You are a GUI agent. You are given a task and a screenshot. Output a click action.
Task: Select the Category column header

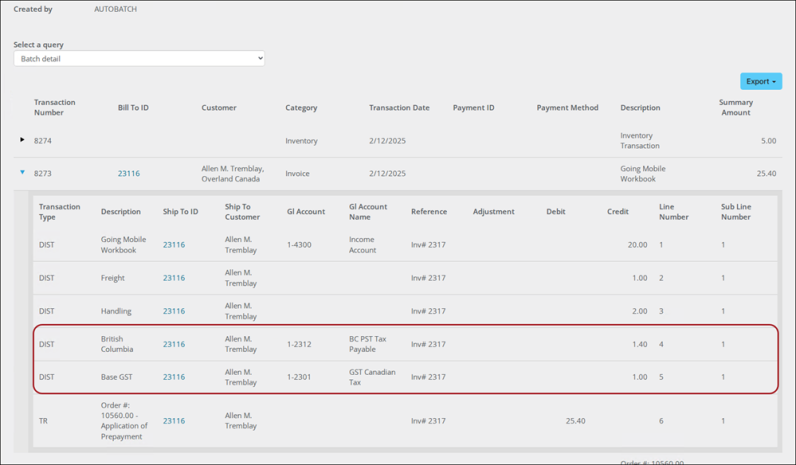click(301, 108)
